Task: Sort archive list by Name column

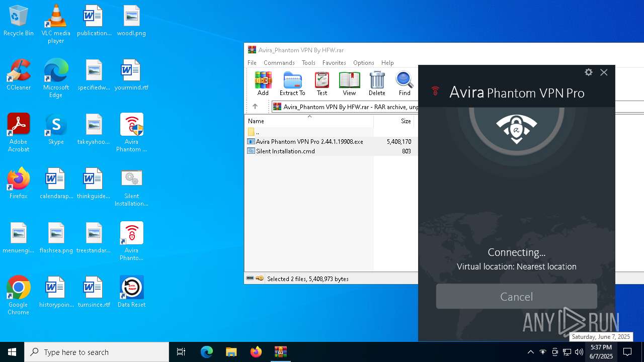Action: pos(309,121)
